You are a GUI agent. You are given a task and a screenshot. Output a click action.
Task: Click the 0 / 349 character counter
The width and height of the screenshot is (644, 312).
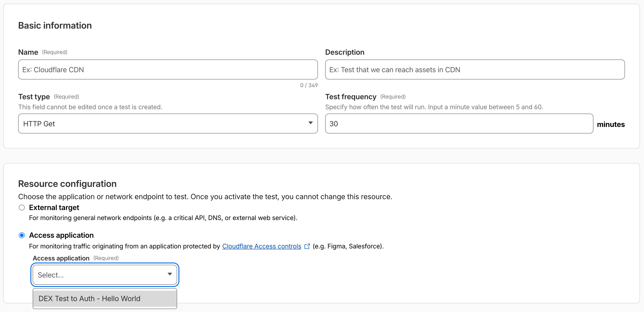309,85
